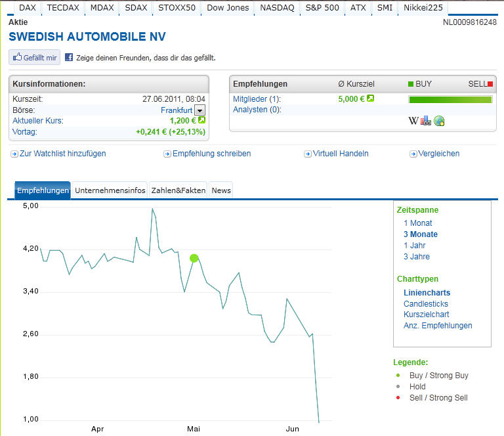
Task: Click the Vergleichen link
Action: [439, 154]
